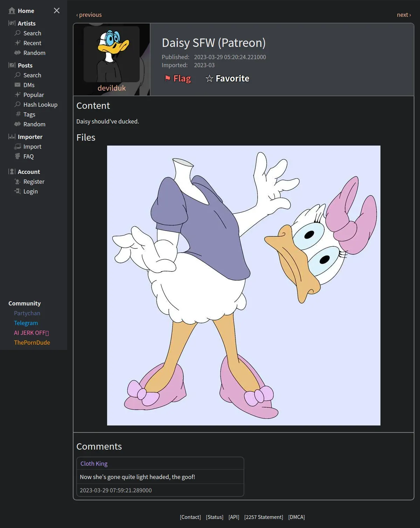
Task: Click the Favorite star icon
Action: point(209,78)
